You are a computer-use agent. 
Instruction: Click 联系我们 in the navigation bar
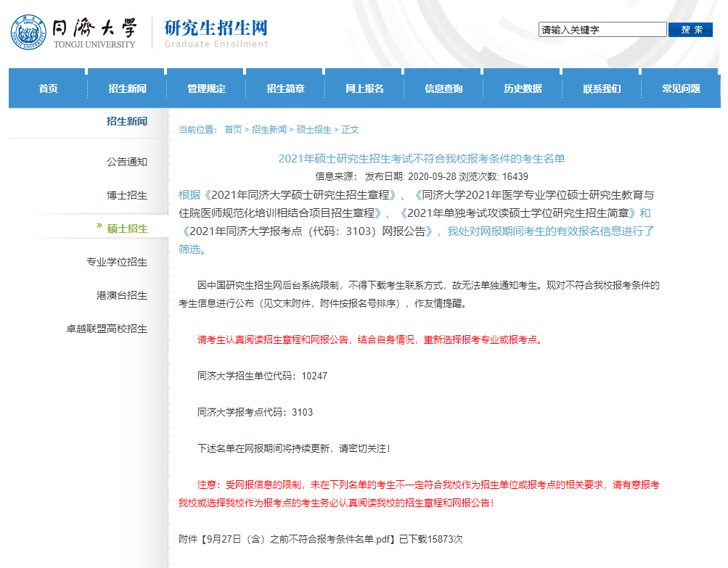pyautogui.click(x=602, y=89)
